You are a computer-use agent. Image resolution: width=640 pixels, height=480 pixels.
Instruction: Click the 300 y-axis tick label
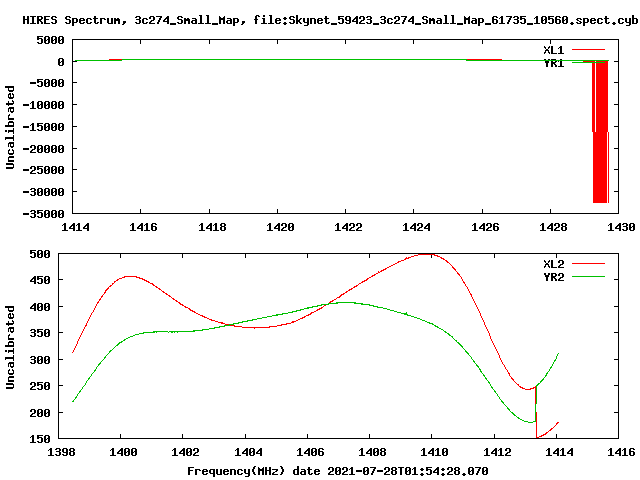[40, 360]
